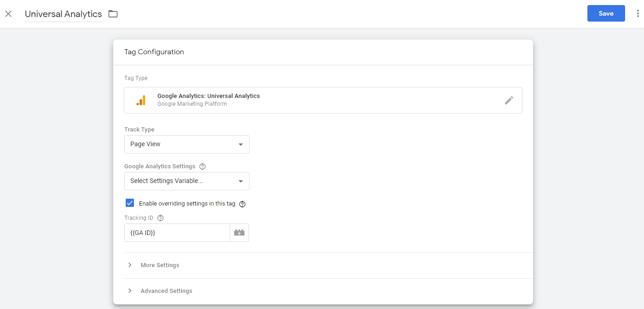Open the Select Settings Variable dropdown
This screenshot has height=309, width=644.
pos(186,181)
